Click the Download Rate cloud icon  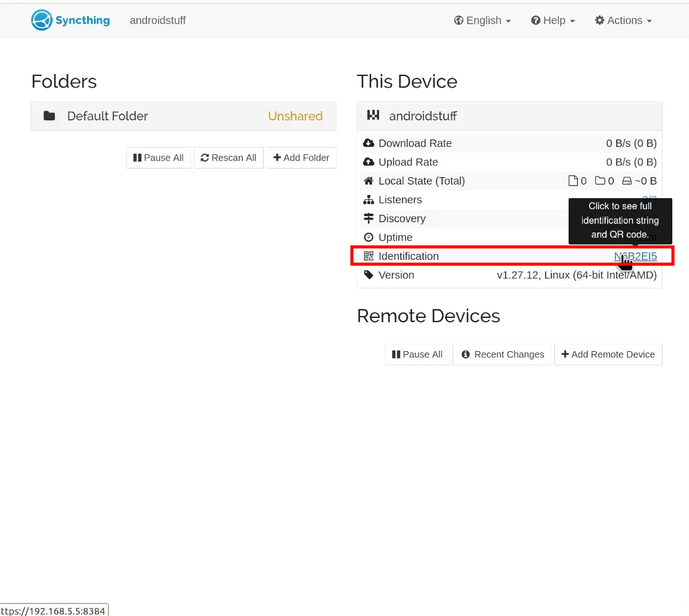(x=369, y=143)
